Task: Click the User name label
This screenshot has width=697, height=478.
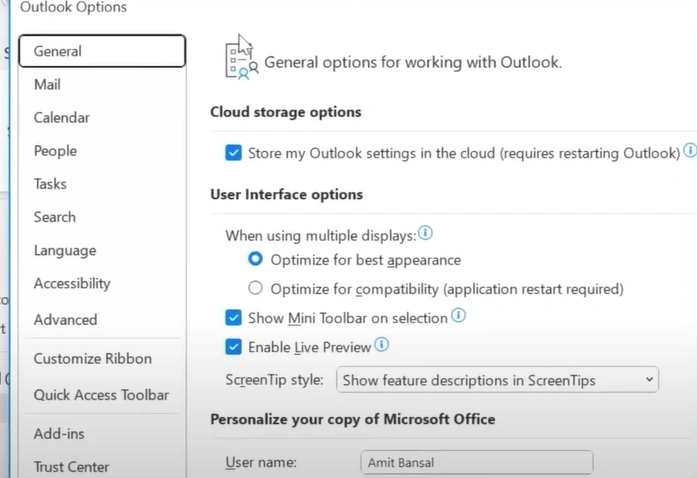Action: pyautogui.click(x=261, y=462)
